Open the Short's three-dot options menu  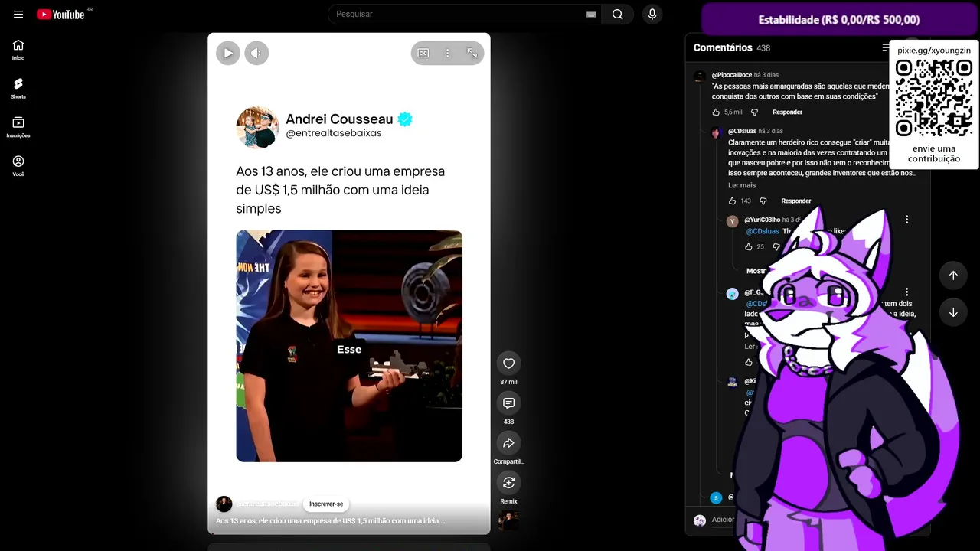[448, 53]
